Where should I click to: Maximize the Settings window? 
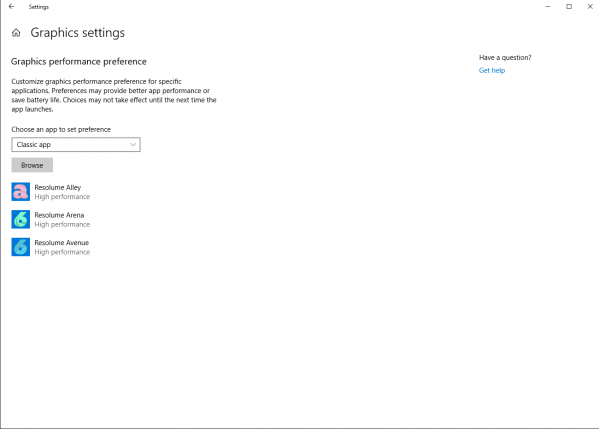[x=569, y=6]
